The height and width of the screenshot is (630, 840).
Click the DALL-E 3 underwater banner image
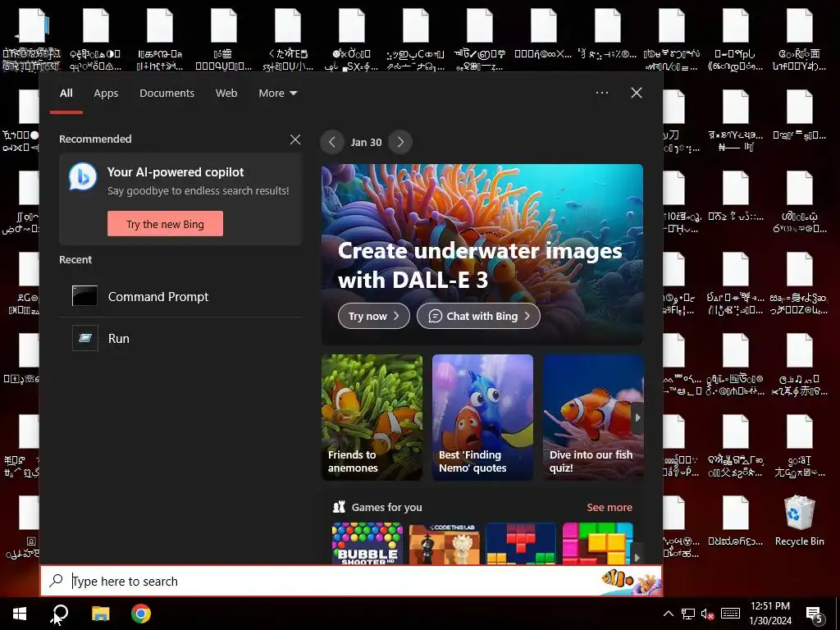482,254
